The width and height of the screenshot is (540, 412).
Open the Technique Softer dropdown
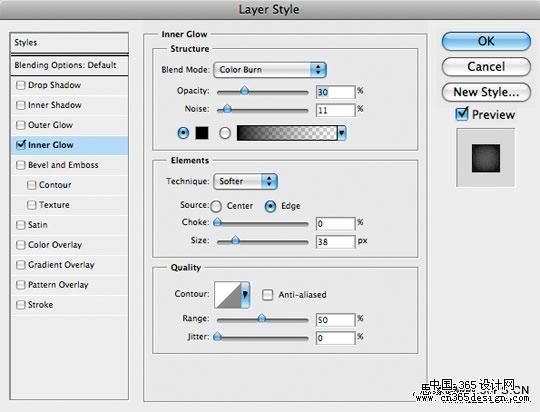click(245, 181)
